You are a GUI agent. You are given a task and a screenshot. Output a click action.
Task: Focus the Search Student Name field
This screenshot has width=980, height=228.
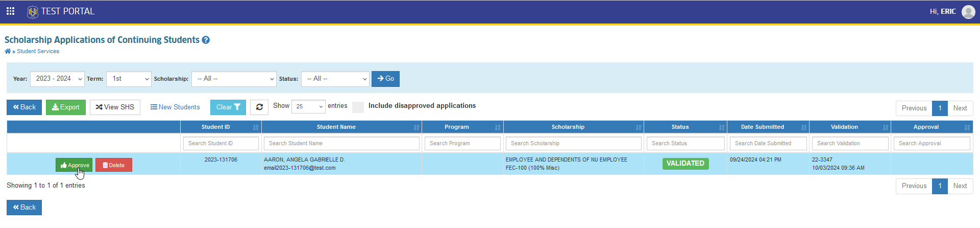341,144
